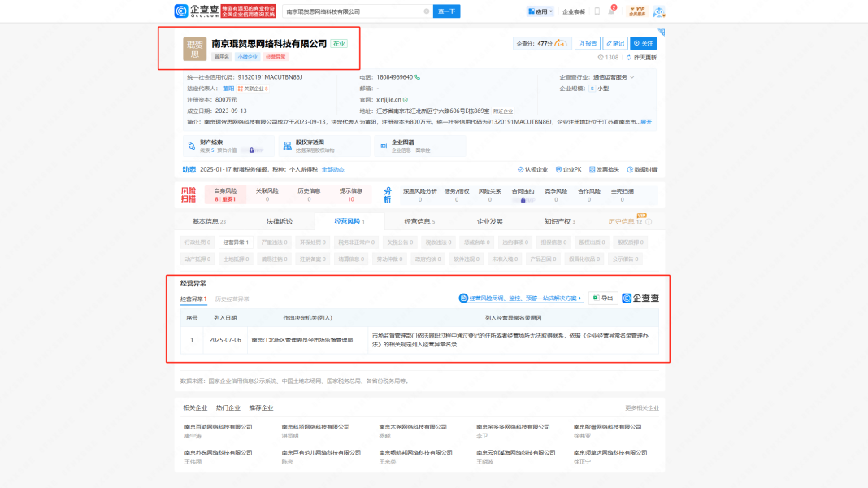Click 更多相关企业 link
Screen dimensions: 868x488
(641, 408)
